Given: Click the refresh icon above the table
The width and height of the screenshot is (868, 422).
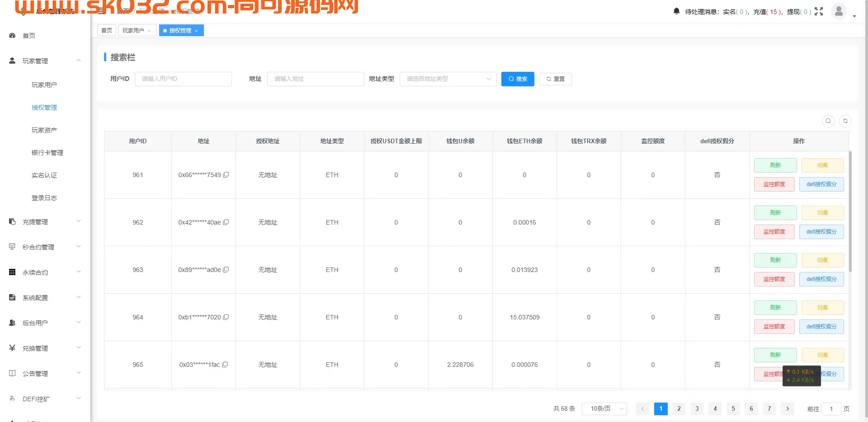Looking at the screenshot, I should (x=845, y=121).
